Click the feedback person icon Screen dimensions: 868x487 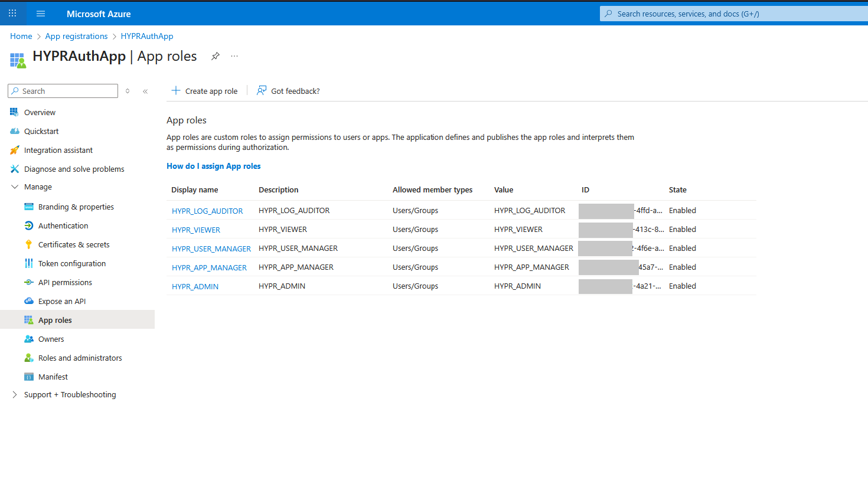click(x=262, y=90)
